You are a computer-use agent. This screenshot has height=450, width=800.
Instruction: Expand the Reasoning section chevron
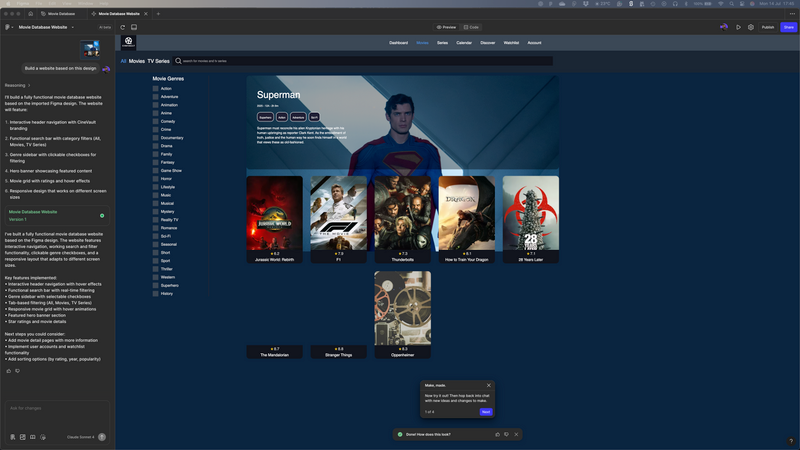29,85
